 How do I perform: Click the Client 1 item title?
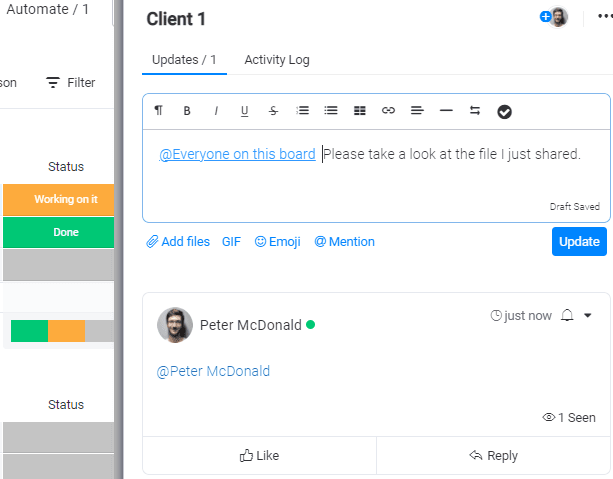pos(176,19)
